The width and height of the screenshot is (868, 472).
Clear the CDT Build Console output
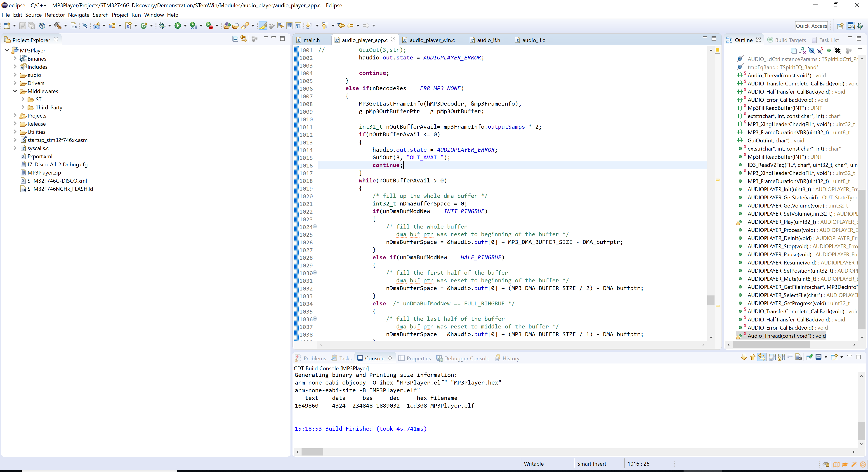point(799,357)
